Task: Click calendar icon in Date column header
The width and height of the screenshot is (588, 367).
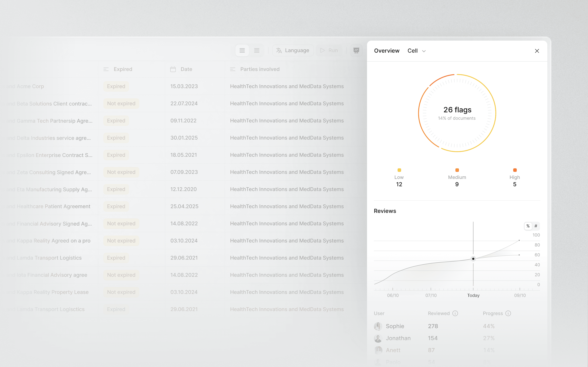Action: click(173, 69)
